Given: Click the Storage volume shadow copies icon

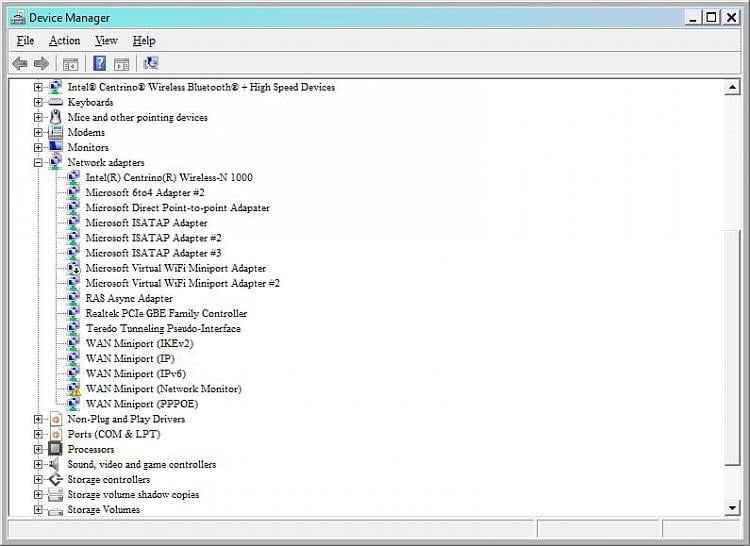Looking at the screenshot, I should tap(55, 494).
